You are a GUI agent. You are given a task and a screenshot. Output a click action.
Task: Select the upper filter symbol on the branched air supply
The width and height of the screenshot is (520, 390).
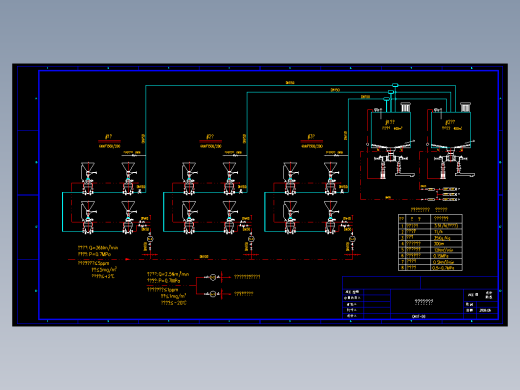click(213, 277)
